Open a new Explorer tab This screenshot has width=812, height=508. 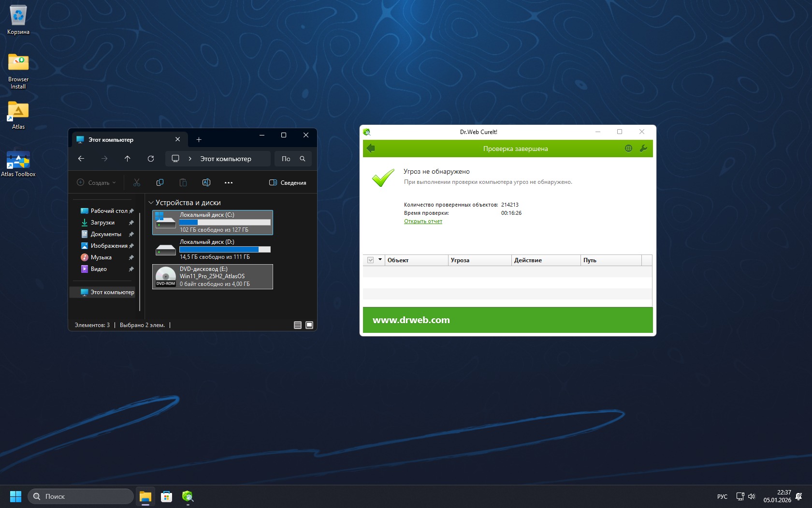[199, 140]
